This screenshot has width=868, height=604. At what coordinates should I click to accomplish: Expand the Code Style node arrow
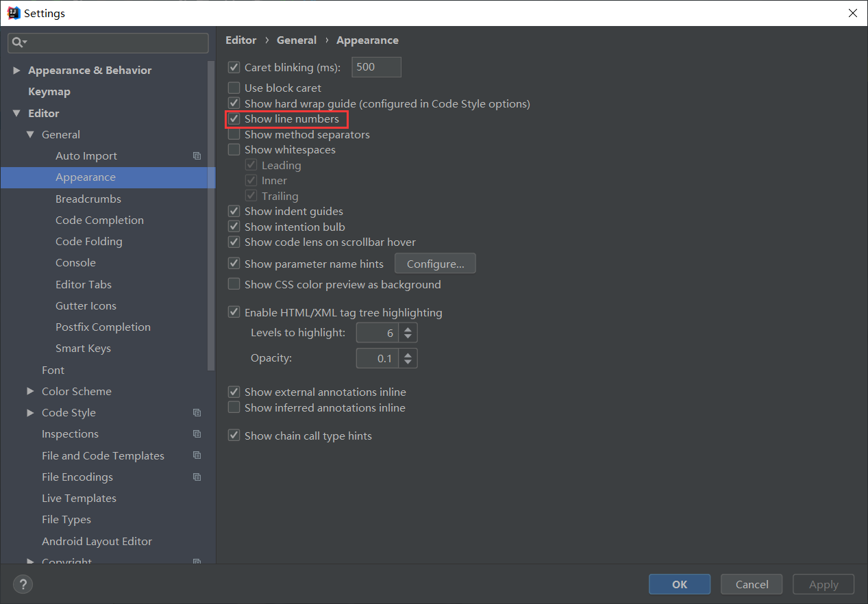click(x=30, y=412)
